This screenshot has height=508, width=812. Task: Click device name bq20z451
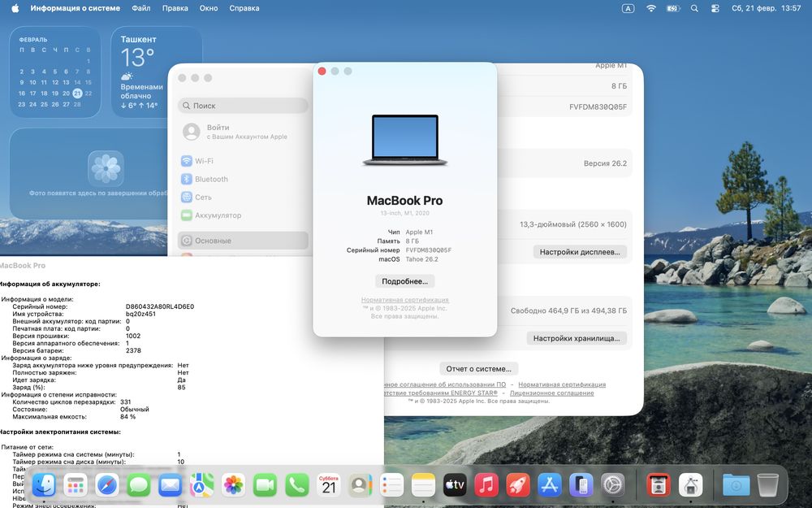(x=140, y=314)
